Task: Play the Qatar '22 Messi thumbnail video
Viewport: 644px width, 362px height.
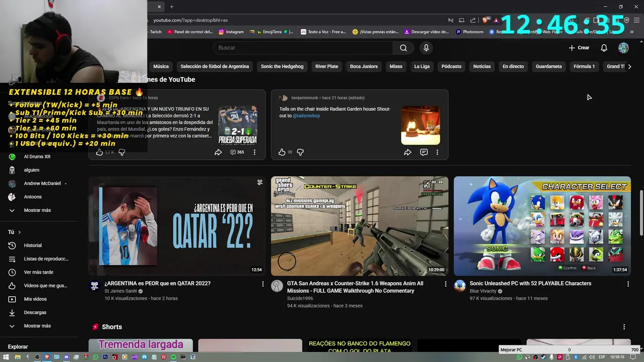Action: pyautogui.click(x=177, y=226)
